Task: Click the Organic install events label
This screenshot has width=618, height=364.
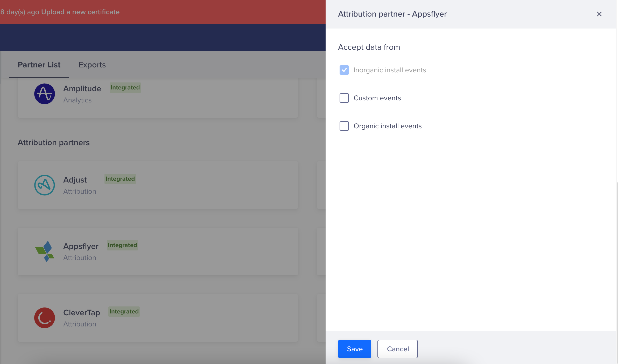Action: click(x=388, y=126)
